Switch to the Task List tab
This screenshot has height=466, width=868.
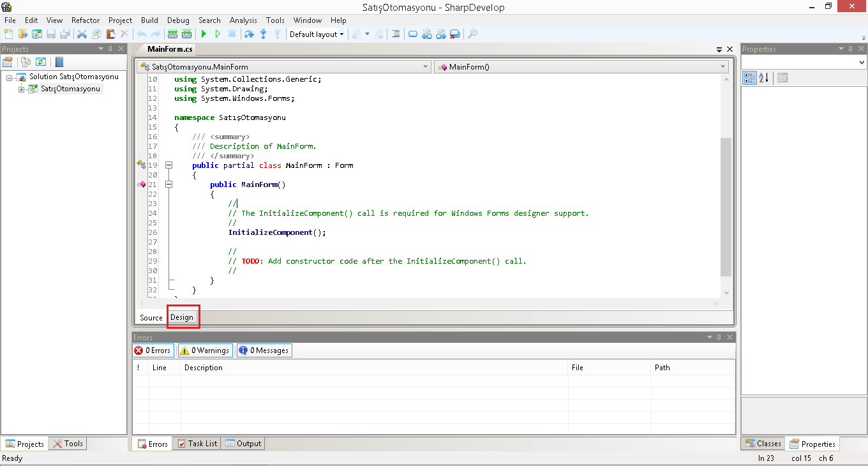point(197,444)
